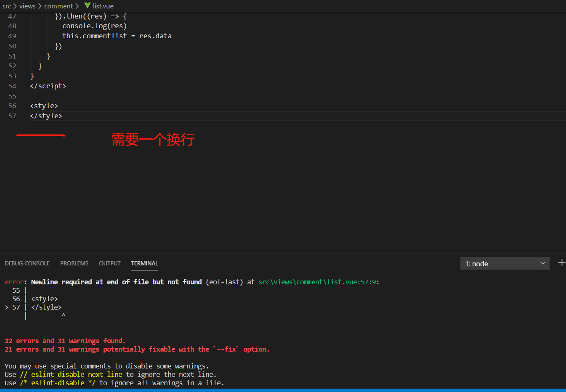Click the 'src' breadcrumb segment

[x=7, y=6]
